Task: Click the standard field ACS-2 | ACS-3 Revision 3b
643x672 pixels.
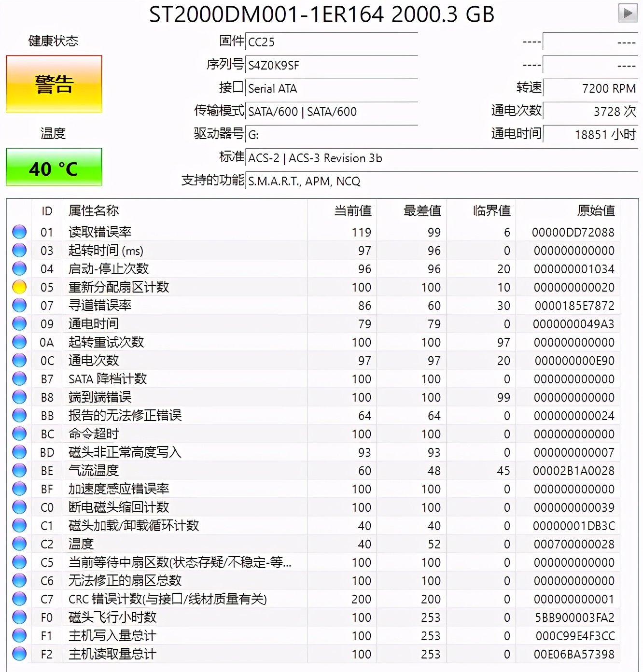Action: coord(442,157)
